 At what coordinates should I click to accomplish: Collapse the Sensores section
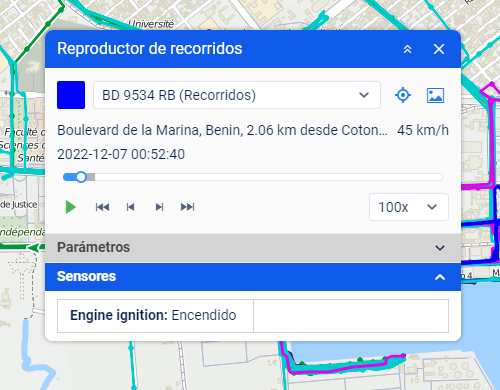coord(253,277)
